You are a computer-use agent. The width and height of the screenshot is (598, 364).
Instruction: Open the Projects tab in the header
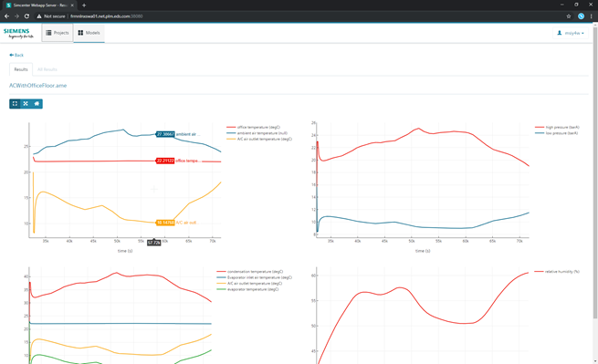(58, 33)
